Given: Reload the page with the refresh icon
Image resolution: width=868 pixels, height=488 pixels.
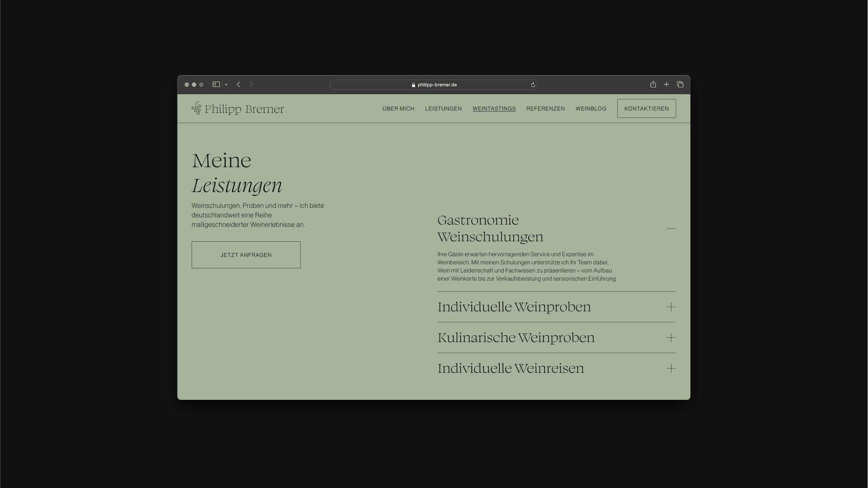Looking at the screenshot, I should pyautogui.click(x=533, y=85).
